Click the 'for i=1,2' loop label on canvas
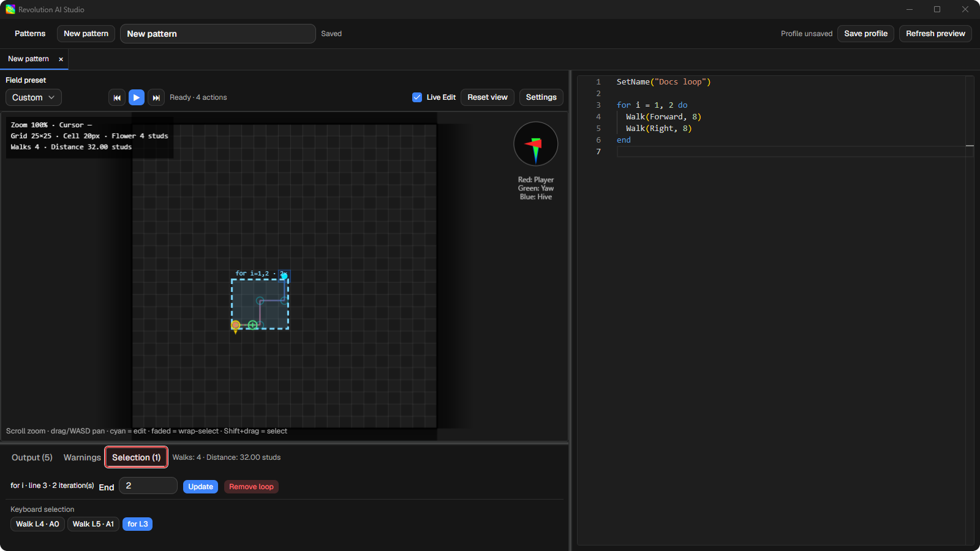The image size is (980, 551). pos(252,274)
